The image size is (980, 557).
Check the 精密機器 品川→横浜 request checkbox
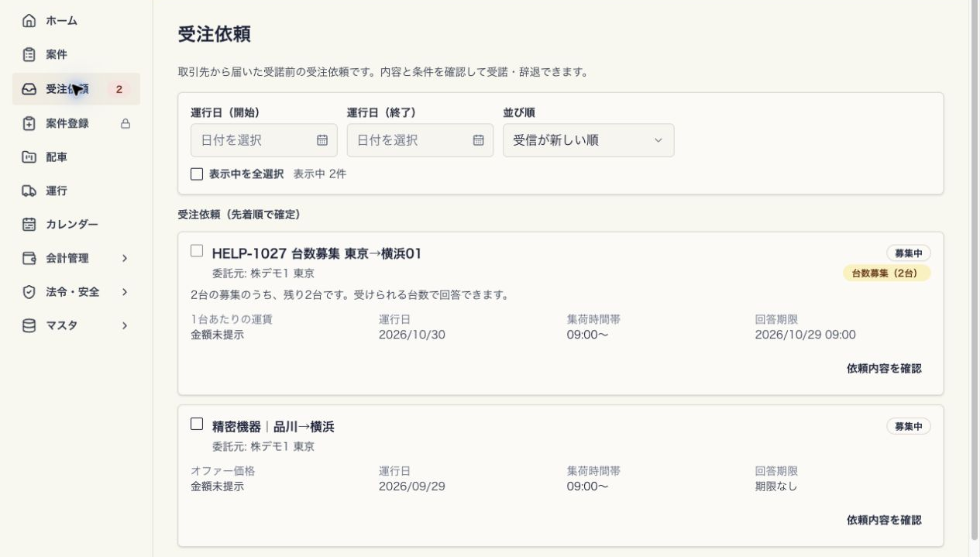pos(197,424)
